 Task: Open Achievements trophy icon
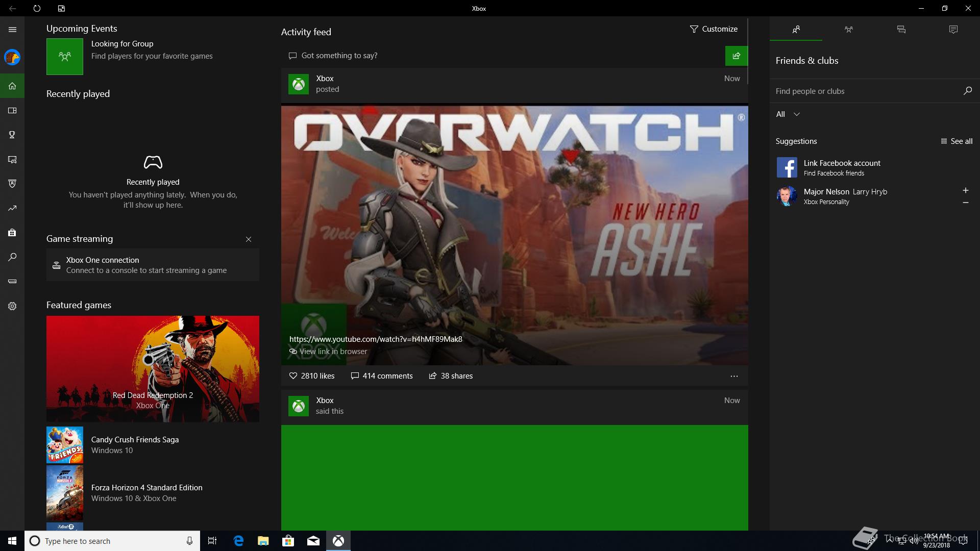[x=12, y=135]
